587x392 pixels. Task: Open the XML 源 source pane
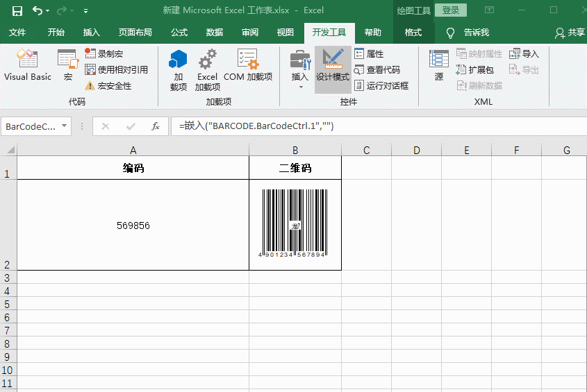439,65
